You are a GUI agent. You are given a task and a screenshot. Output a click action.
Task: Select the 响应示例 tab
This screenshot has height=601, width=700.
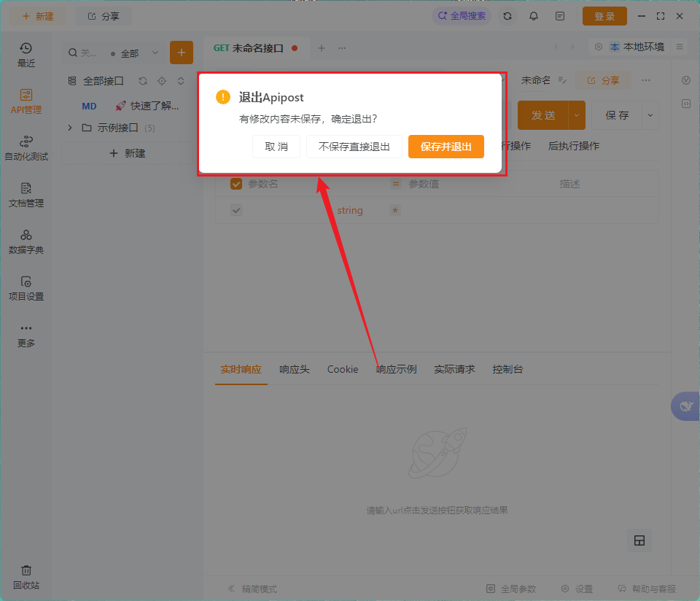click(397, 369)
